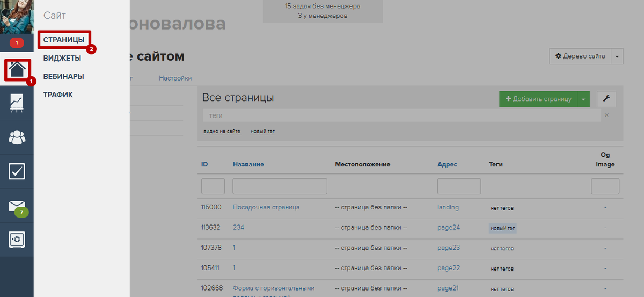Open the landing address link
Viewport: 644px width, 297px height.
coord(448,207)
